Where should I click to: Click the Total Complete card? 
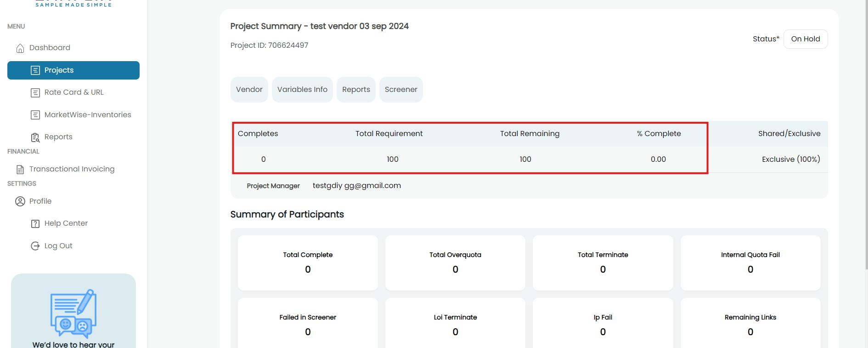click(x=308, y=263)
